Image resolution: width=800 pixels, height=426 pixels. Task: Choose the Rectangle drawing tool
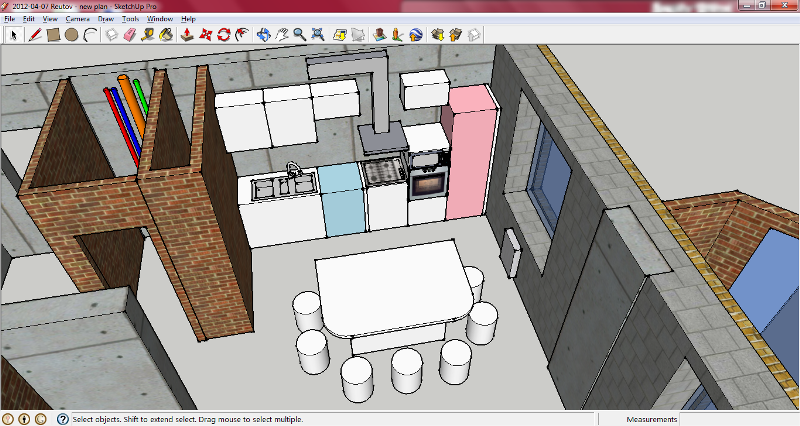pos(53,34)
